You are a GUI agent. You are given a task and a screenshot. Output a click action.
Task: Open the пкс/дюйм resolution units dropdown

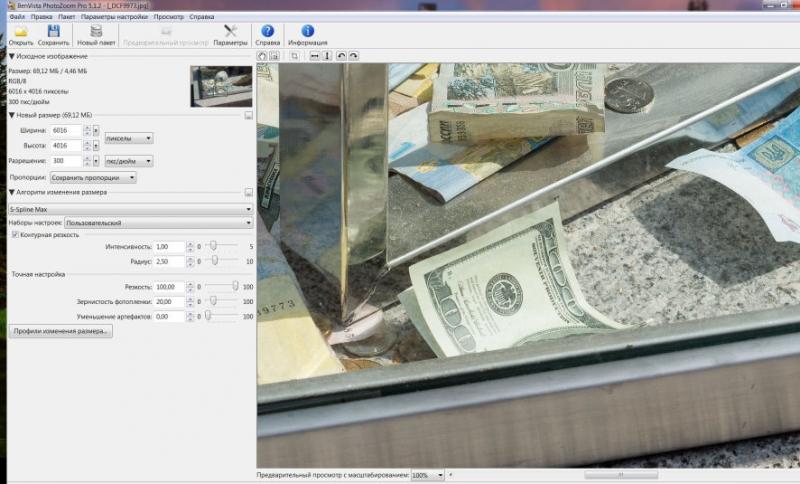tap(129, 161)
